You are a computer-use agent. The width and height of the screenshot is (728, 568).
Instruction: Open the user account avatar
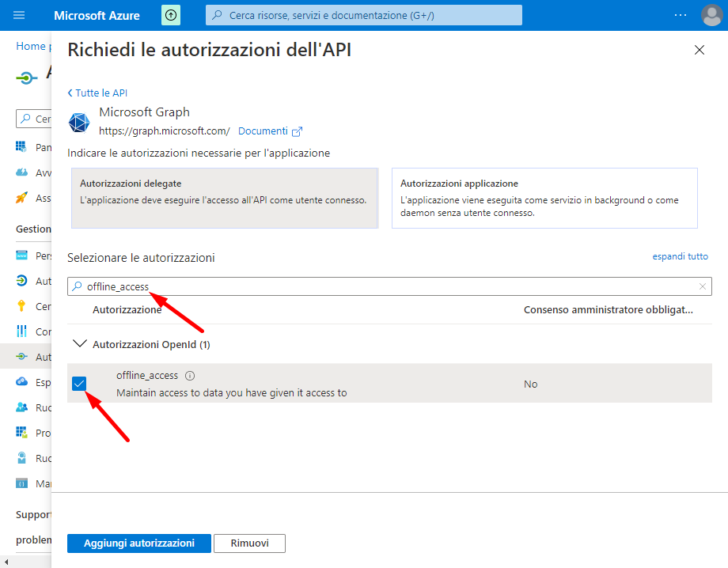711,15
